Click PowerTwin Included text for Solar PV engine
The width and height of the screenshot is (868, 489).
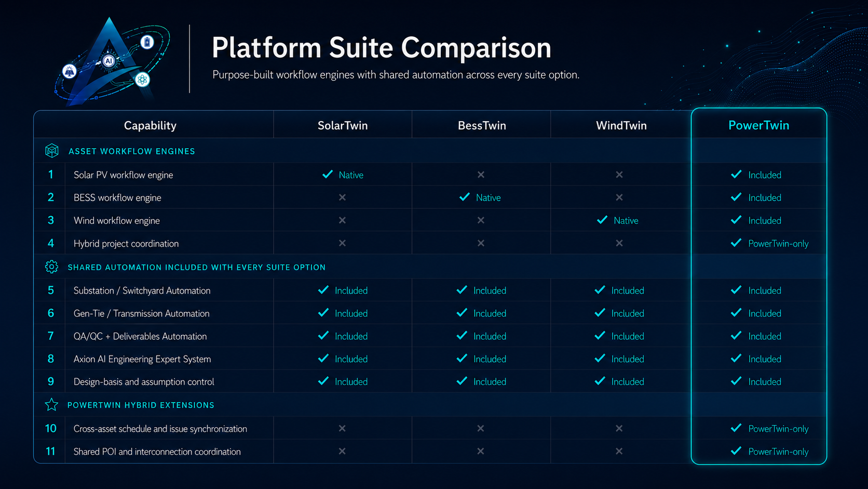point(765,175)
